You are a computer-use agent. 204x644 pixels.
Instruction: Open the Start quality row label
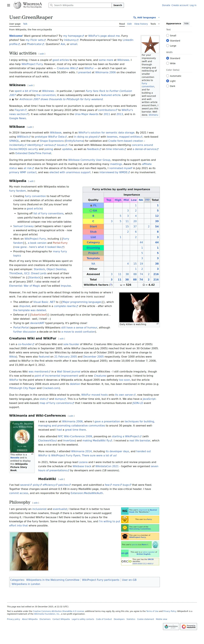(93, 226)
